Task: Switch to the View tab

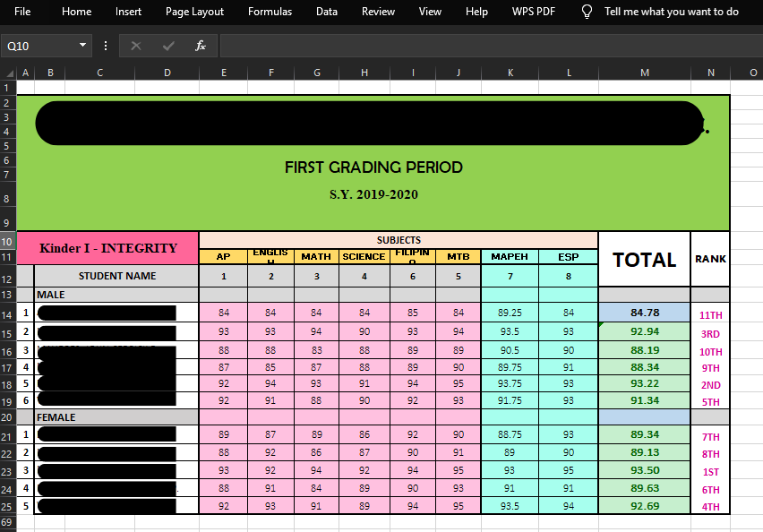Action: (430, 12)
